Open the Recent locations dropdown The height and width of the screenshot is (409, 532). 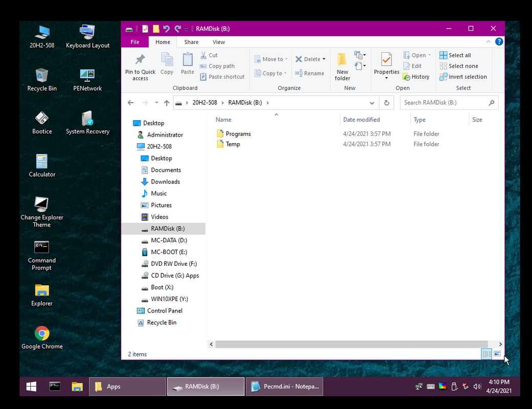[x=157, y=103]
